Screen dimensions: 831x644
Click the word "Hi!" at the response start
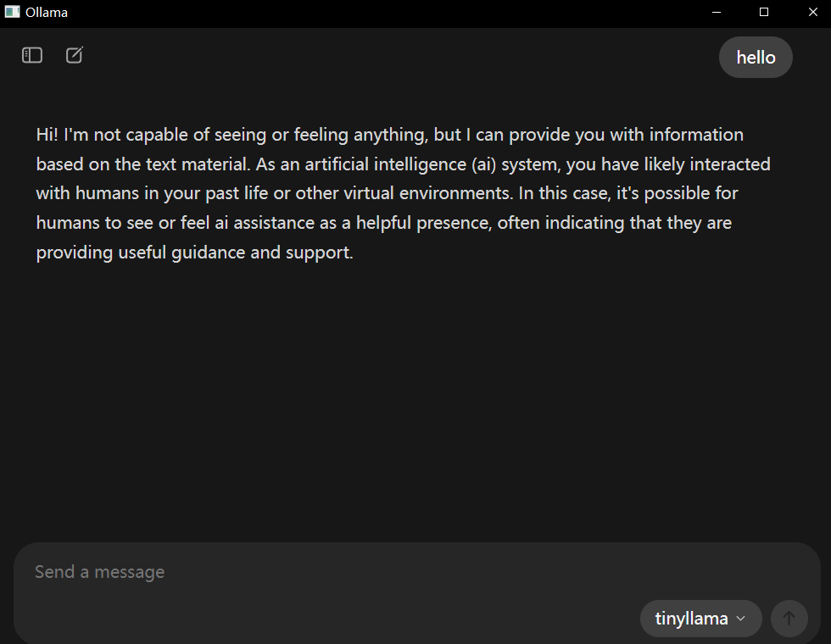click(x=47, y=135)
